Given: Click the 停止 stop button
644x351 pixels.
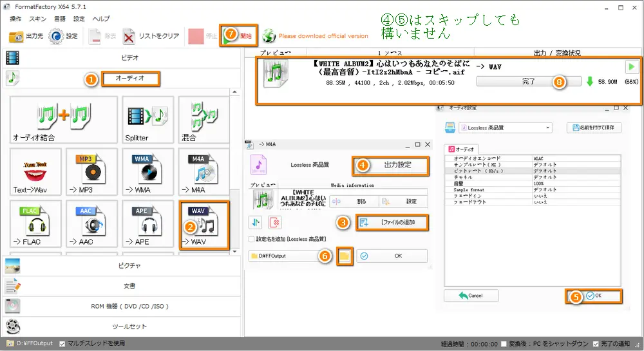Looking at the screenshot, I should (202, 36).
